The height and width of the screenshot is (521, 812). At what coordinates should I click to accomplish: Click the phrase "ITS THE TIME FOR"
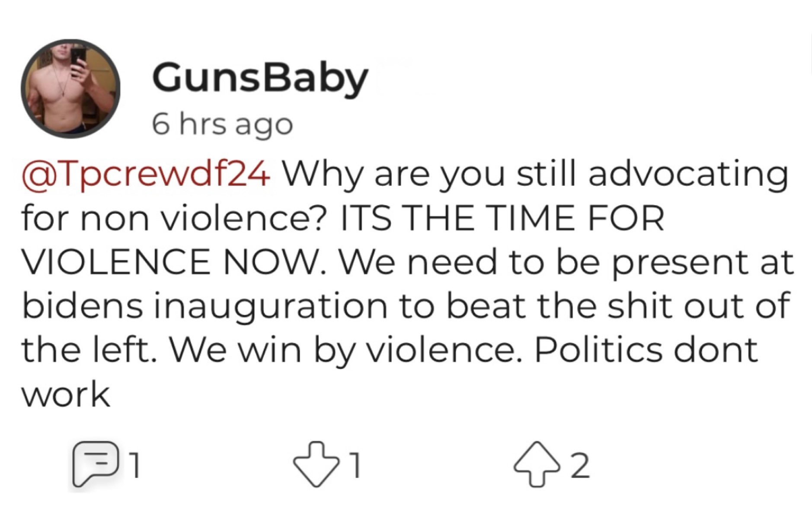[x=502, y=218]
